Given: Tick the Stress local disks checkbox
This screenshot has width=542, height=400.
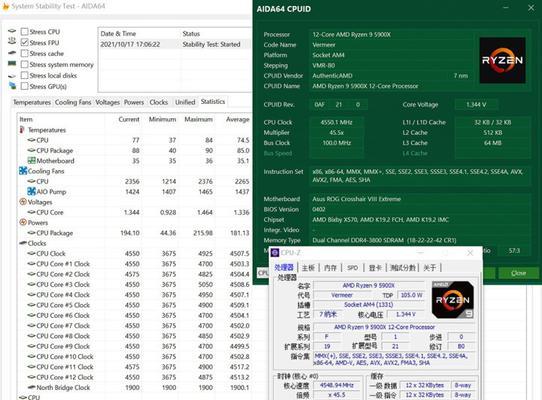Looking at the screenshot, I should click(24, 75).
